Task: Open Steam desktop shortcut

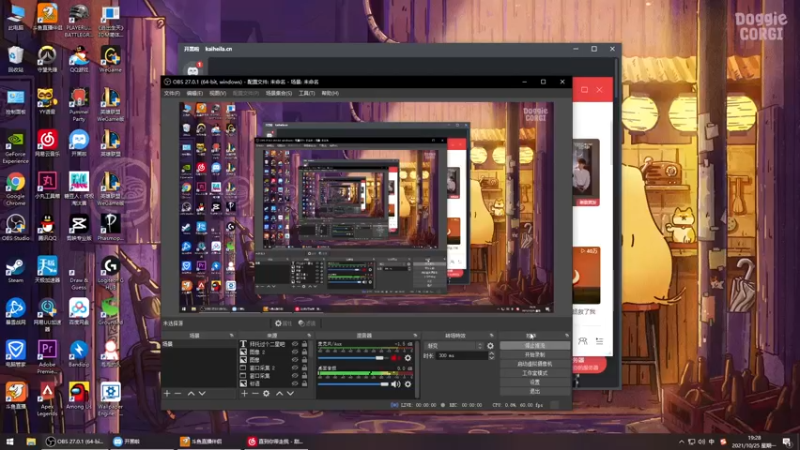Action: tap(15, 269)
